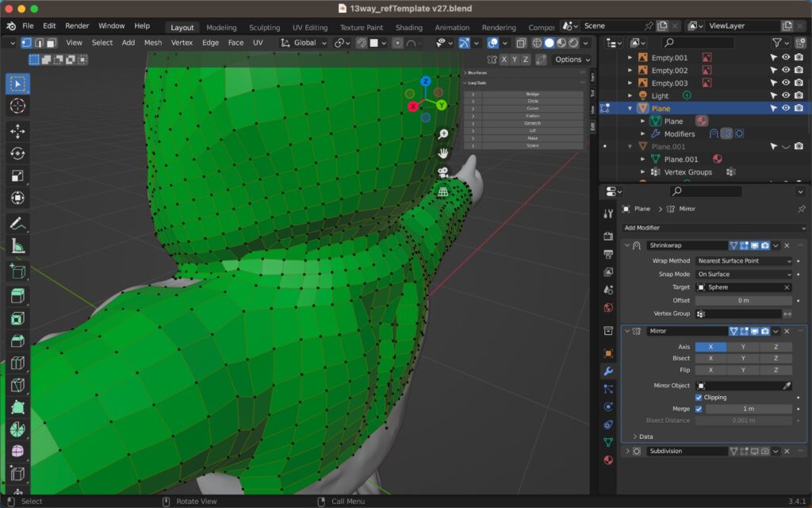Open the Modifiers wrench properties tab
Screen dimensions: 812x508
point(608,371)
